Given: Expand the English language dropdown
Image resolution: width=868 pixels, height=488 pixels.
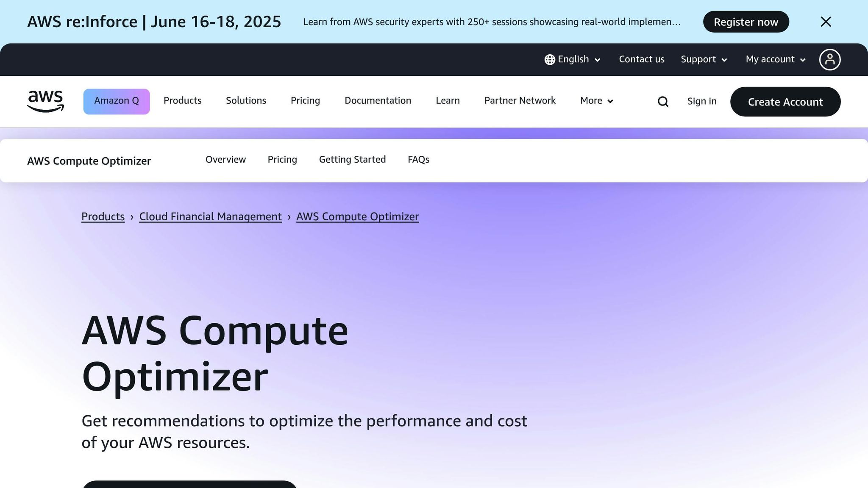Looking at the screenshot, I should tap(573, 59).
